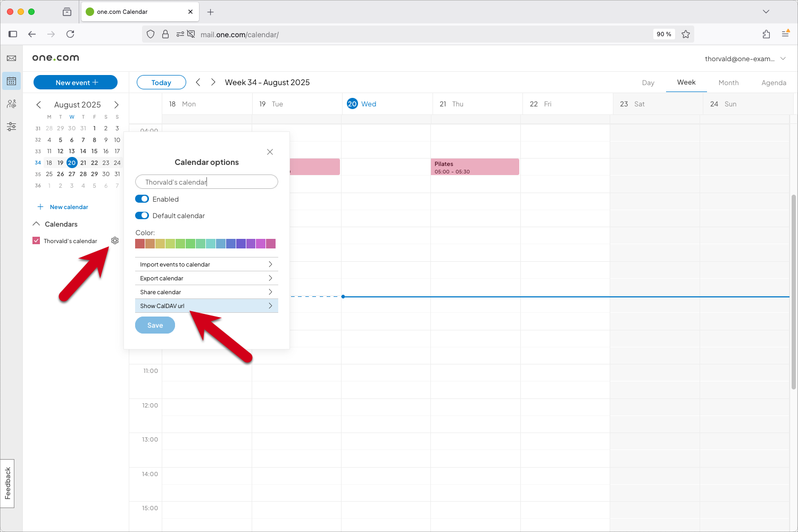Expand Show CalDAV url option
The image size is (798, 532).
[206, 305]
